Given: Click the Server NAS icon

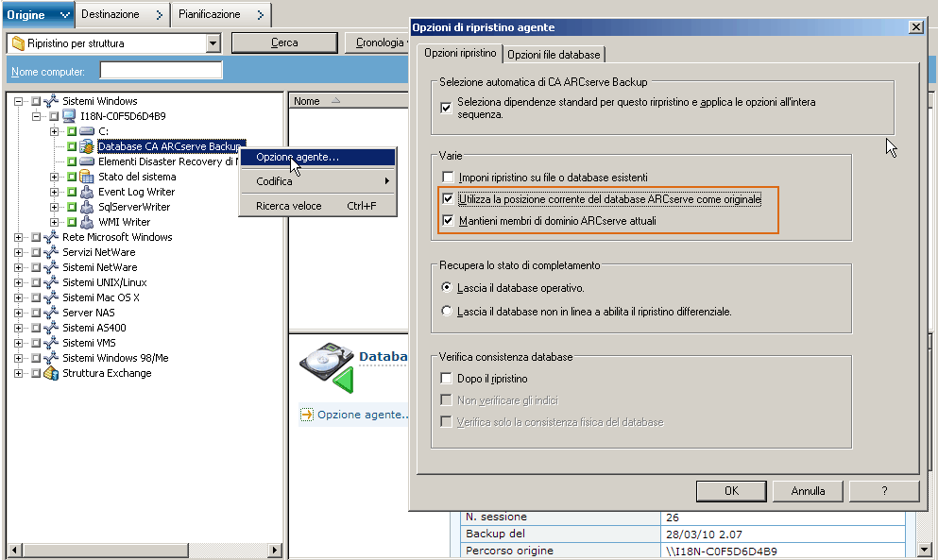Looking at the screenshot, I should tap(51, 313).
